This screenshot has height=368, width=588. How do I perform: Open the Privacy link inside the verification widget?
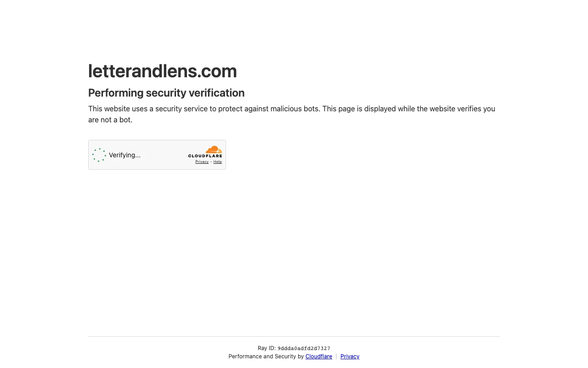coord(202,161)
